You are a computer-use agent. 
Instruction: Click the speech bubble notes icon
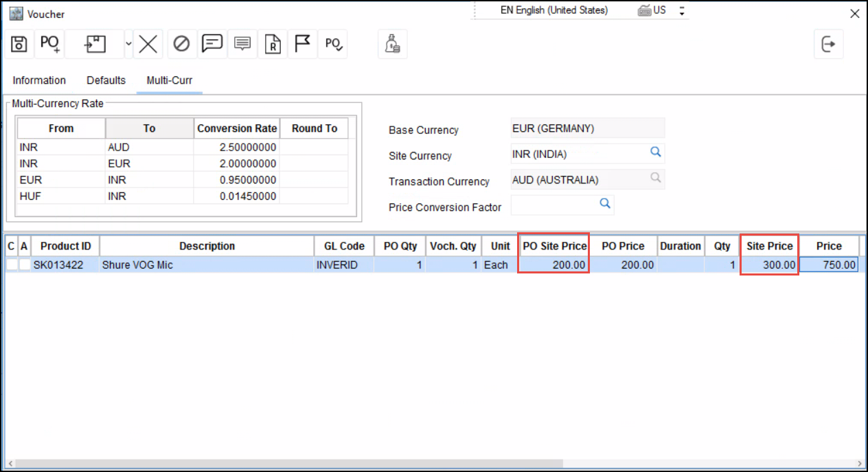pos(212,45)
